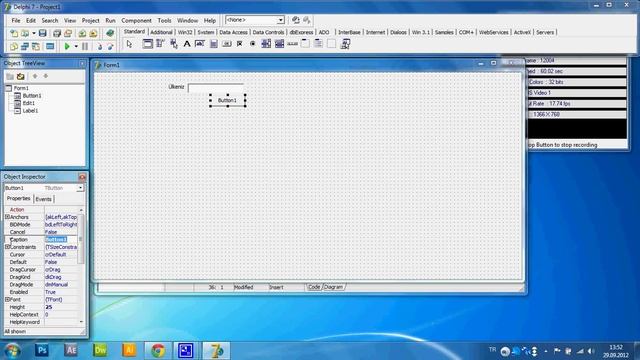Screen dimensions: 640x360
Task: Click the Save current desktop icon
Action: tap(296, 20)
